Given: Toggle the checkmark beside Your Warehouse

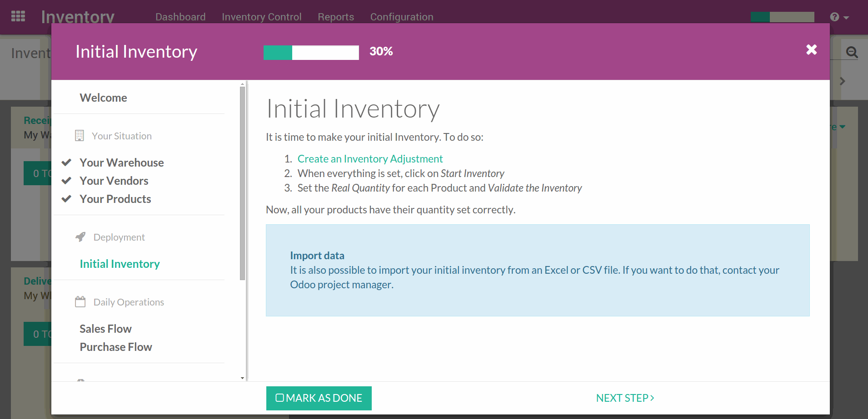Looking at the screenshot, I should tap(66, 162).
